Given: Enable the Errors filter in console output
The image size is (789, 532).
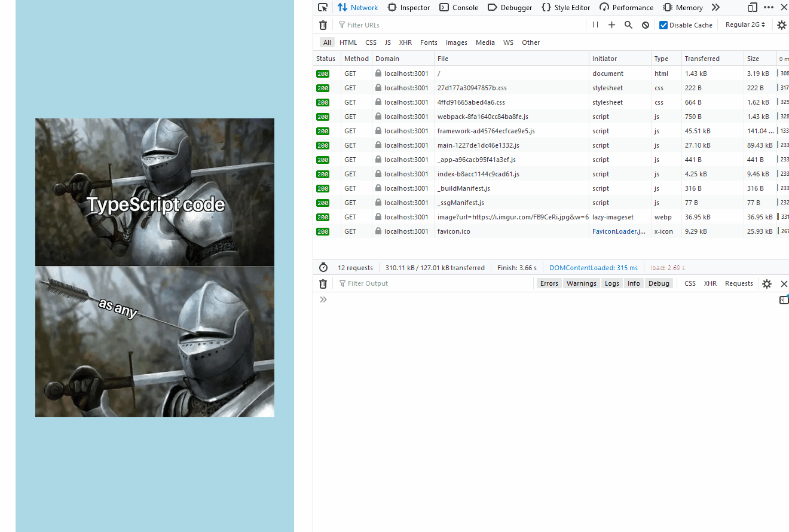Looking at the screenshot, I should point(549,283).
